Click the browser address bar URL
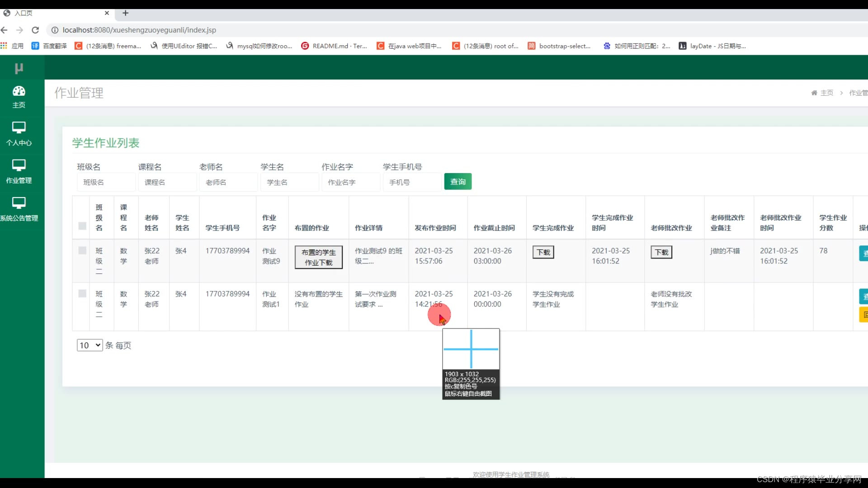This screenshot has height=488, width=868. pyautogui.click(x=139, y=30)
